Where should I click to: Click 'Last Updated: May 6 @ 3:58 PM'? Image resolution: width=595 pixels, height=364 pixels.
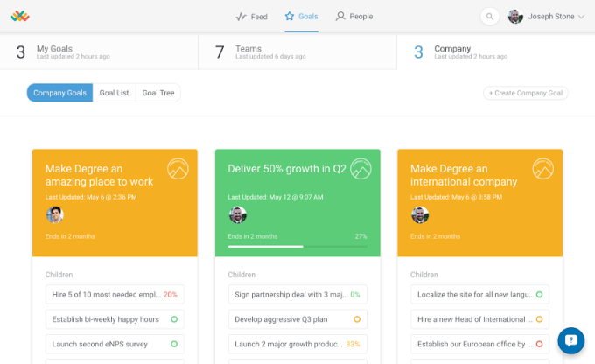456,197
